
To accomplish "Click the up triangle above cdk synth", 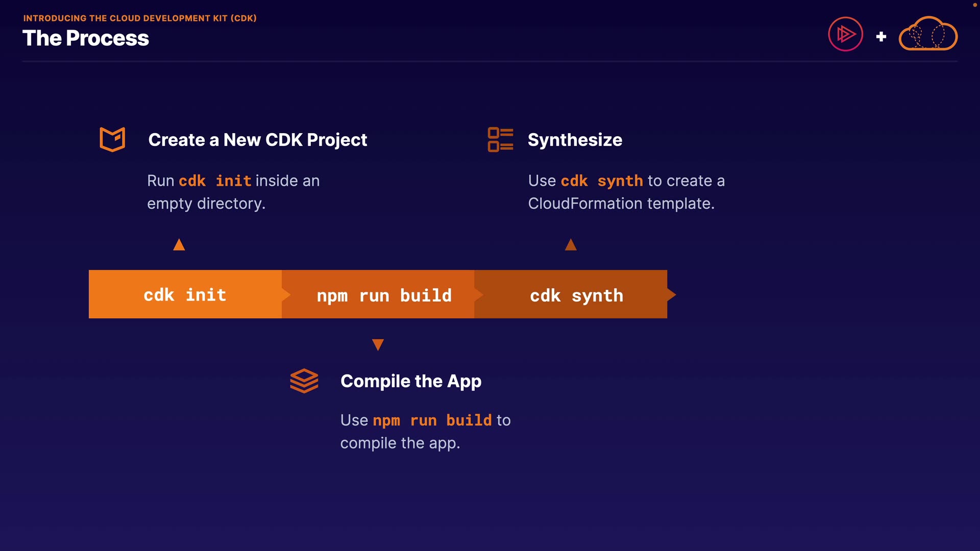I will click(x=571, y=245).
